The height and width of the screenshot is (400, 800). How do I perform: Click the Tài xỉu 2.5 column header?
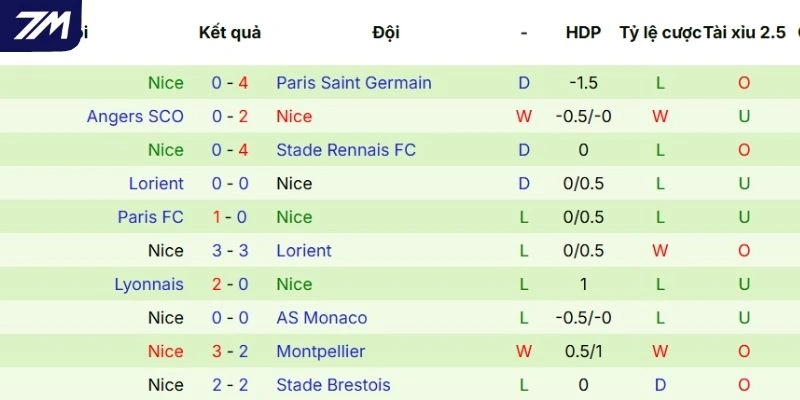coord(744,32)
